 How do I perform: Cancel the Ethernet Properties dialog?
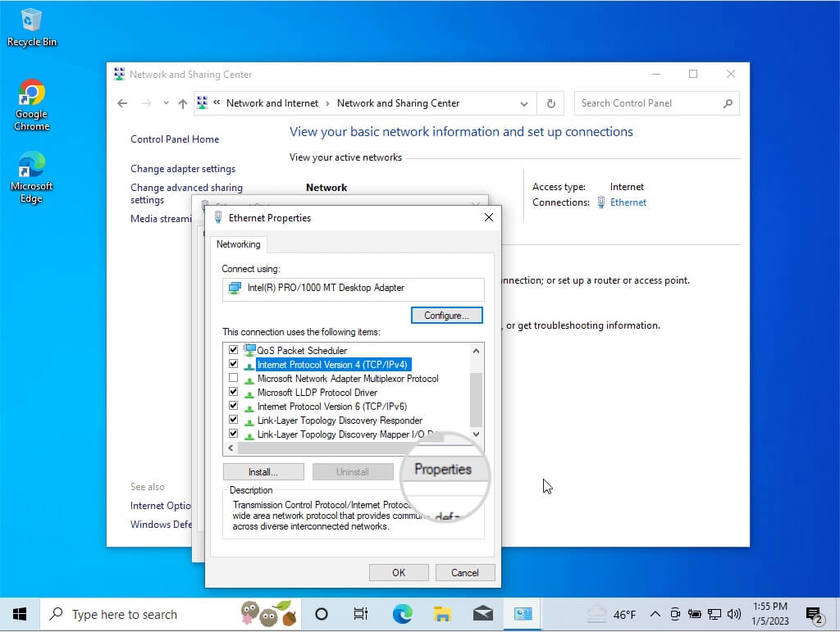click(464, 573)
